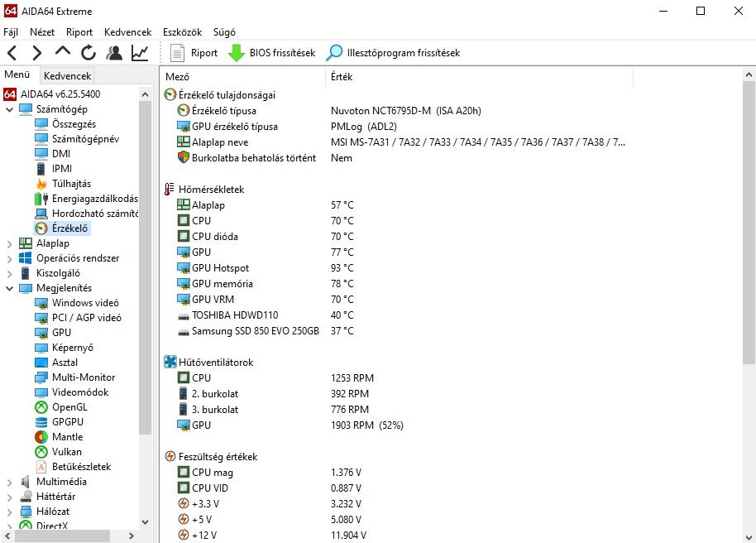This screenshot has width=756, height=543.
Task: Click Illesztőprogram frissítések button
Action: 393,53
